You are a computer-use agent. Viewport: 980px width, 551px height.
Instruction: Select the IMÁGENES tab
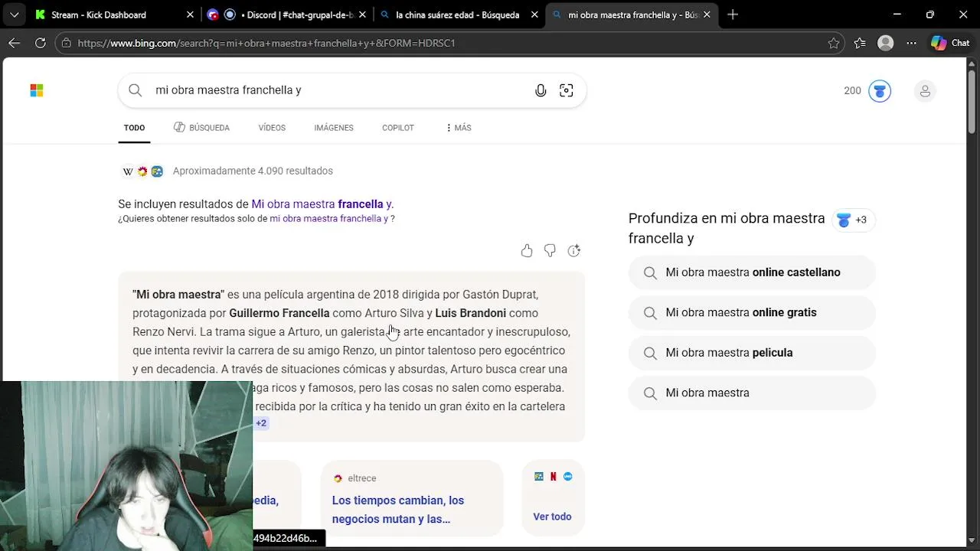pyautogui.click(x=334, y=128)
